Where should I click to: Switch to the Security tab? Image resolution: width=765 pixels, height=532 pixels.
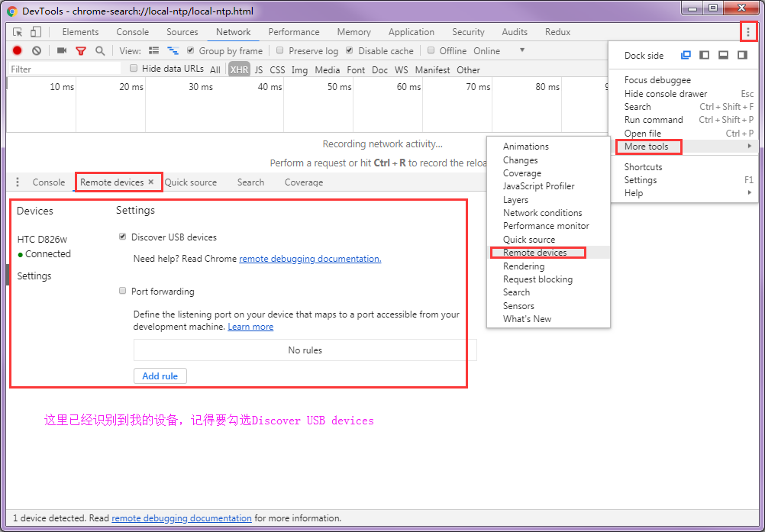pos(468,32)
